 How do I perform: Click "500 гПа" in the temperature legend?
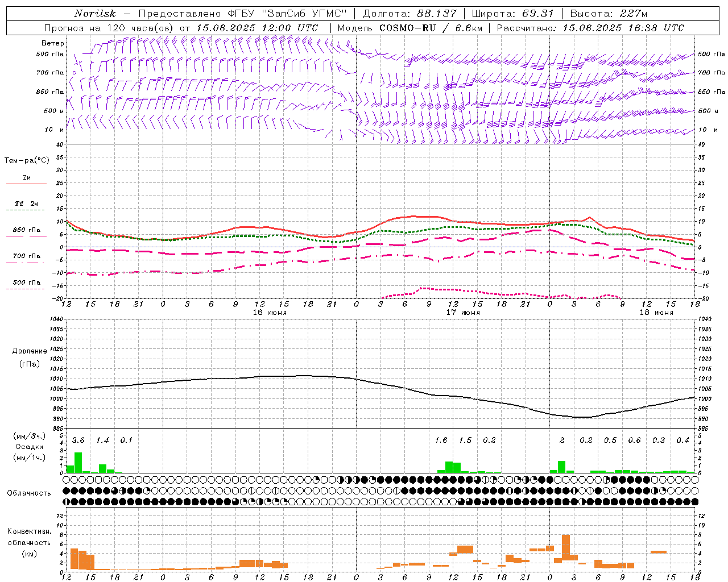point(27,282)
